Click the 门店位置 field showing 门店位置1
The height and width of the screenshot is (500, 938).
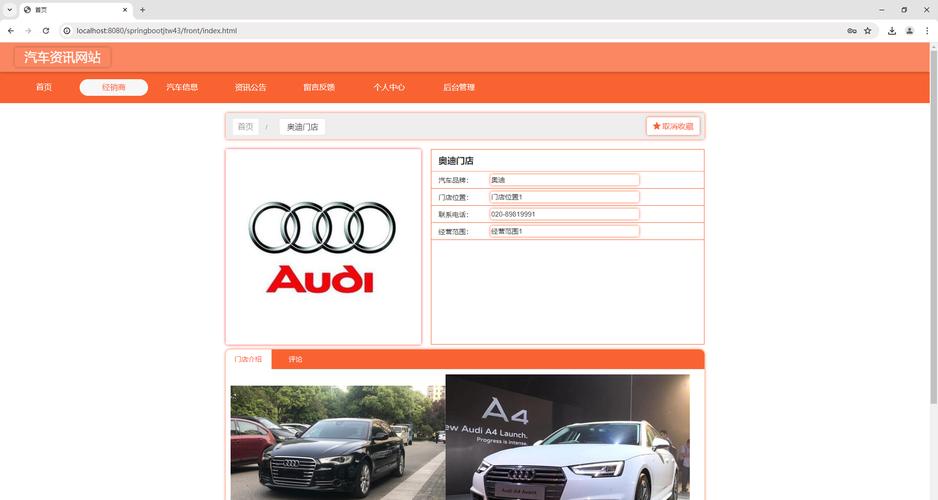tap(564, 197)
